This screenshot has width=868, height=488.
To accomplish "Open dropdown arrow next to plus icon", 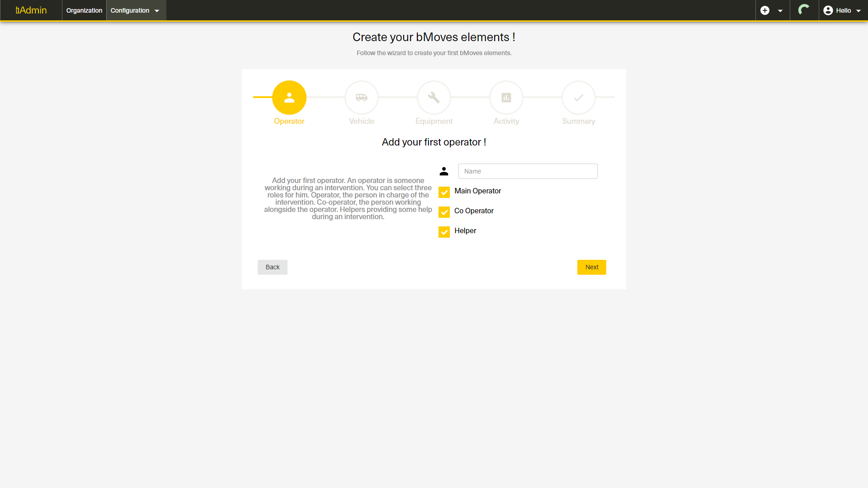I will click(780, 11).
